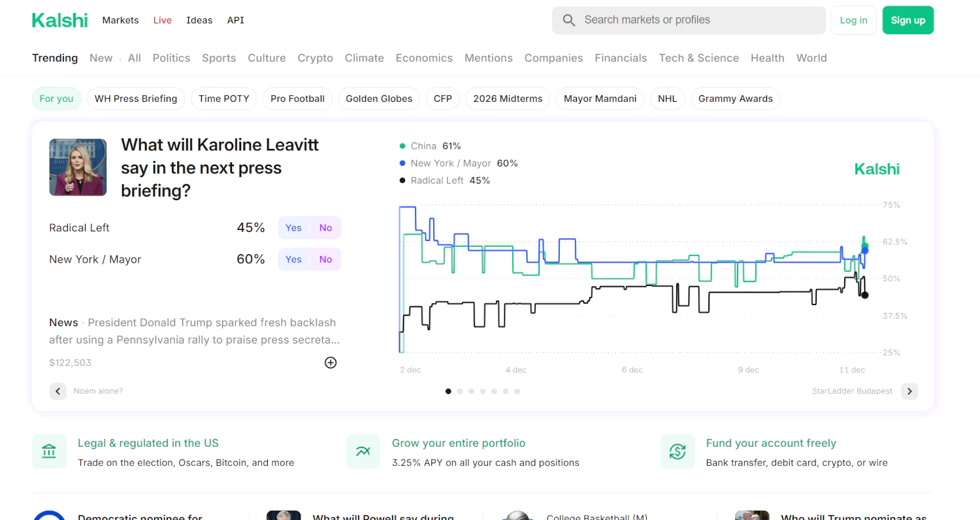Select the Mayor Mamdani chip
The image size is (980, 520).
point(600,99)
